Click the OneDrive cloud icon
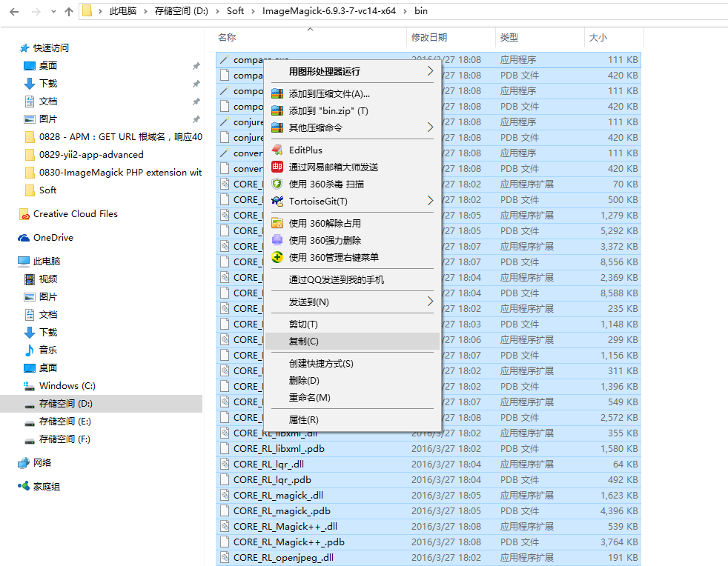This screenshot has width=728, height=566. [x=24, y=238]
